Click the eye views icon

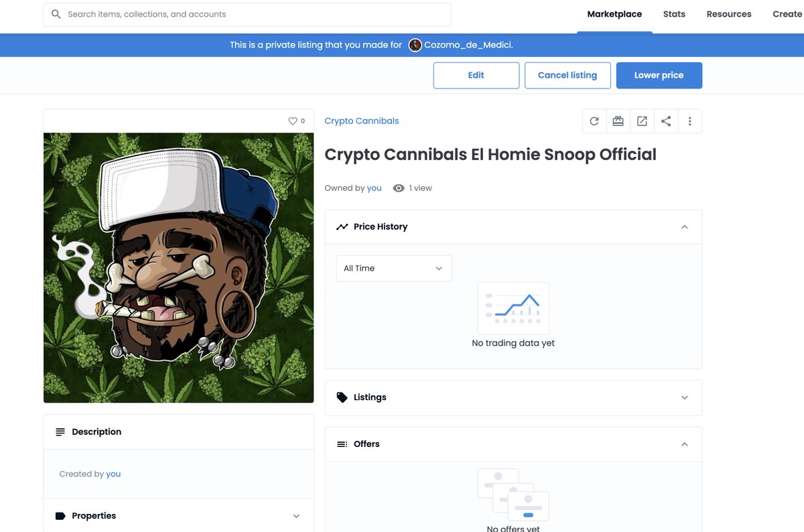[399, 188]
